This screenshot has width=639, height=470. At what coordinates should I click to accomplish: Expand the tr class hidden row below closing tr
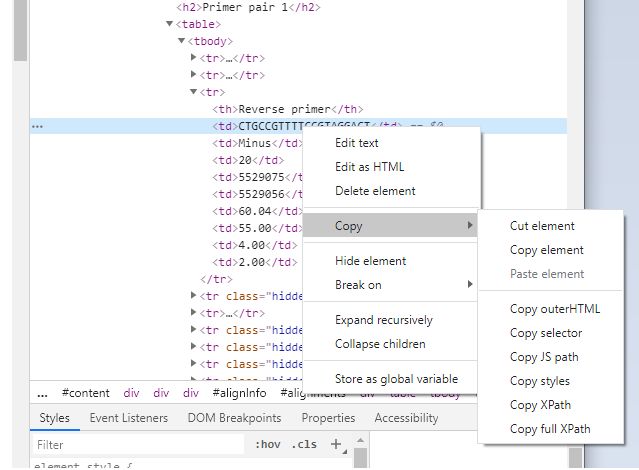coord(194,296)
